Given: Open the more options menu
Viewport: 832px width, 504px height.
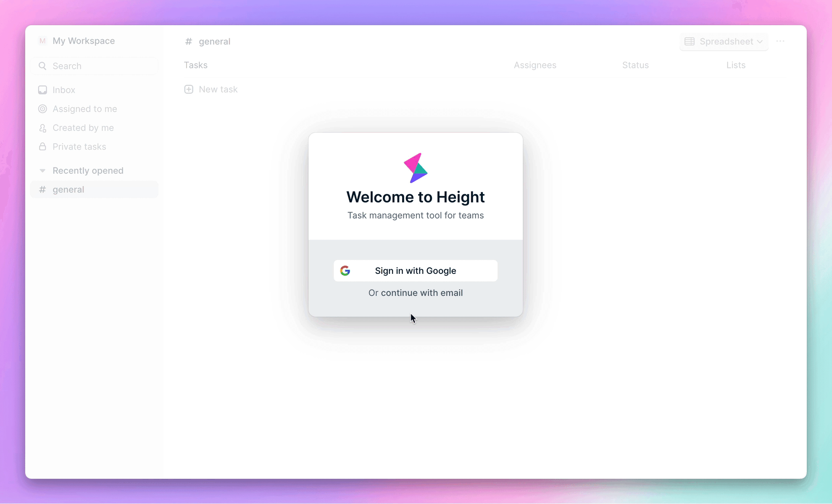Looking at the screenshot, I should [x=780, y=41].
